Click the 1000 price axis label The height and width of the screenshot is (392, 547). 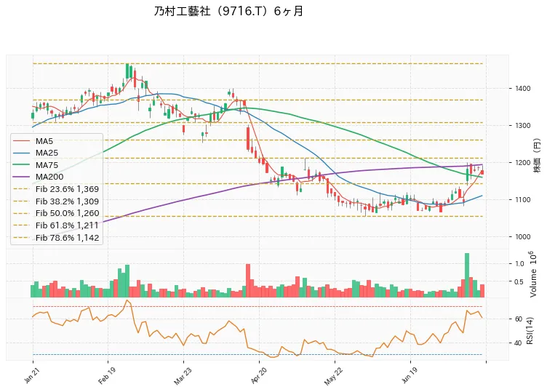click(522, 237)
